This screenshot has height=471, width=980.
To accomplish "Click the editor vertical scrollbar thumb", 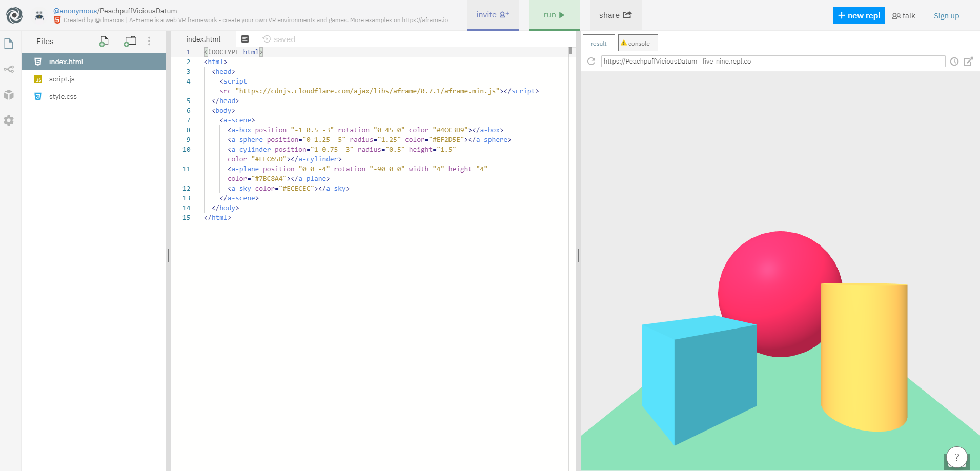I will (570, 51).
